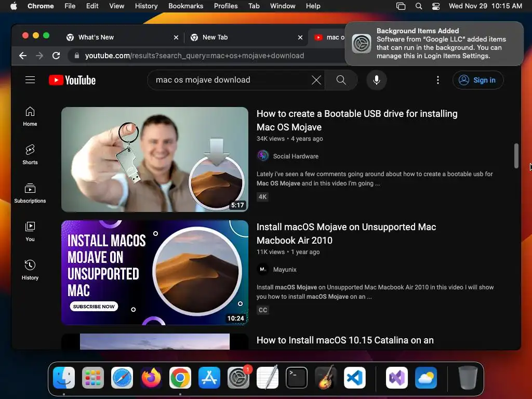Open the History menu in the menu bar
This screenshot has width=532, height=399.
tap(146, 6)
